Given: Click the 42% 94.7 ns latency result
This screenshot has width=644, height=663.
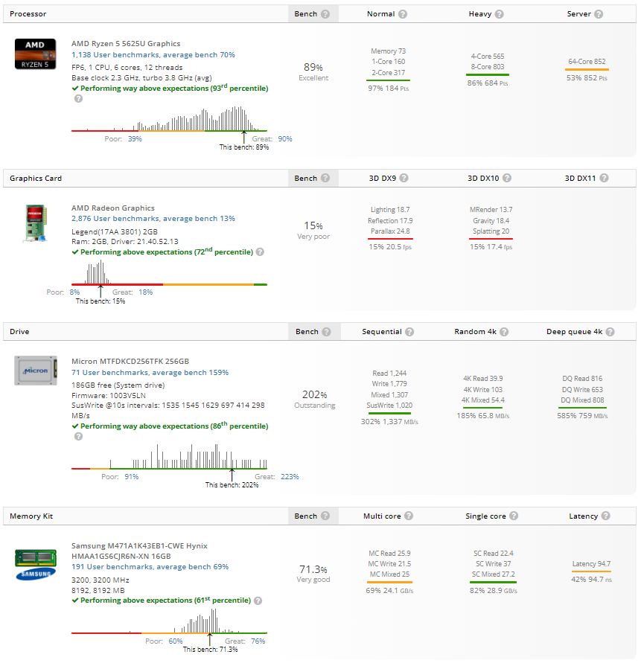Looking at the screenshot, I should (x=592, y=579).
